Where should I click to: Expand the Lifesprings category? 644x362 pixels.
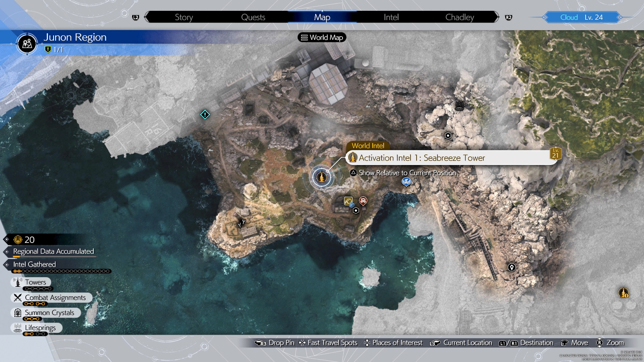(x=36, y=328)
